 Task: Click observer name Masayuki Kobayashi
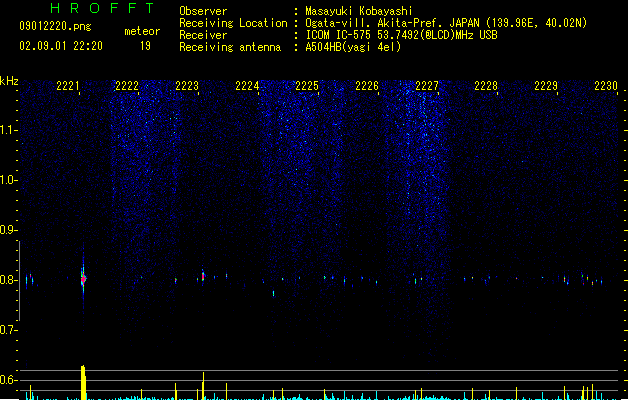click(x=359, y=11)
